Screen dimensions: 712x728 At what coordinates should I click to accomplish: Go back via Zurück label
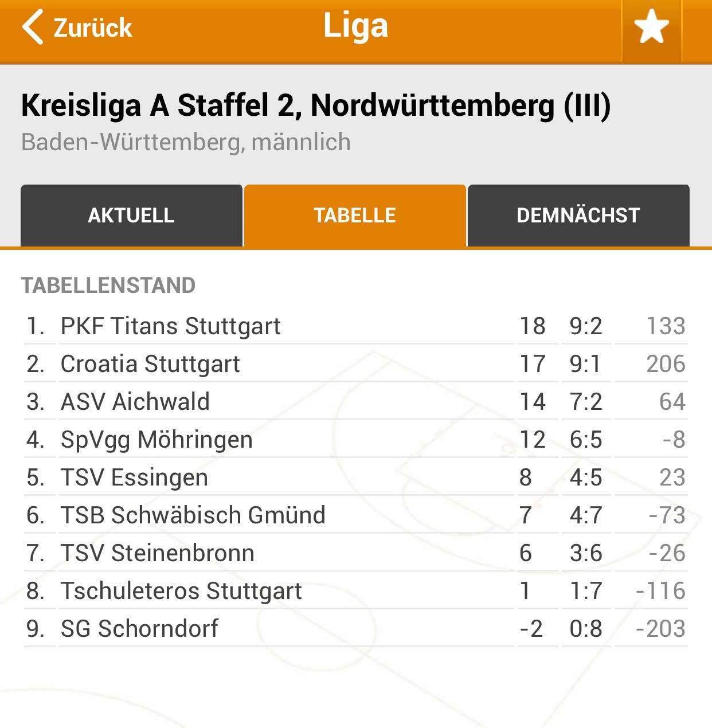(x=93, y=28)
